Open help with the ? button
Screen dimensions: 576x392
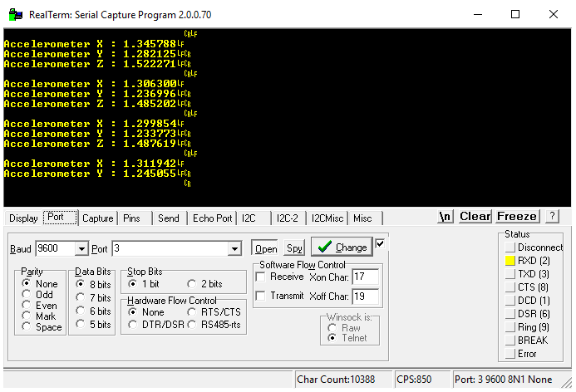[x=552, y=217]
